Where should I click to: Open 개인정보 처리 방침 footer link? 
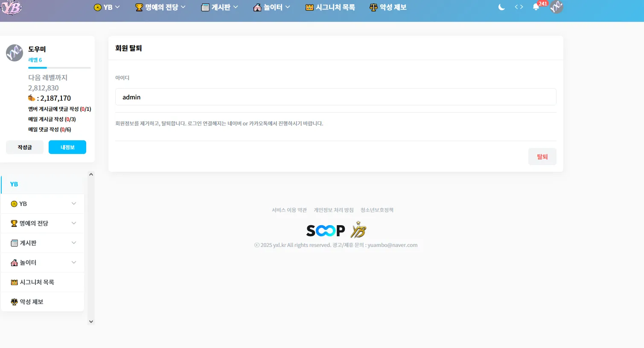[334, 210]
